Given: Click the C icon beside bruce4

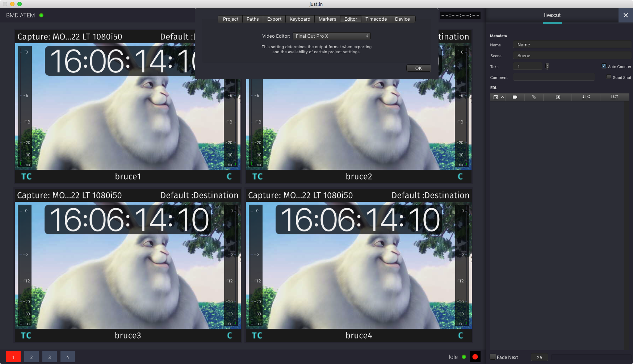Looking at the screenshot, I should (x=460, y=336).
